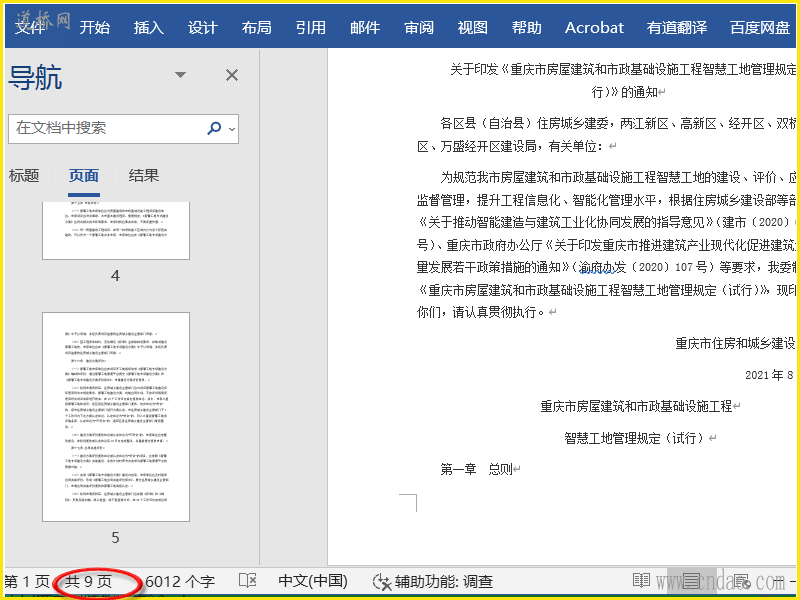Viewport: 800px width, 600px height.
Task: Open the 插入 ribbon tab
Action: click(x=148, y=28)
